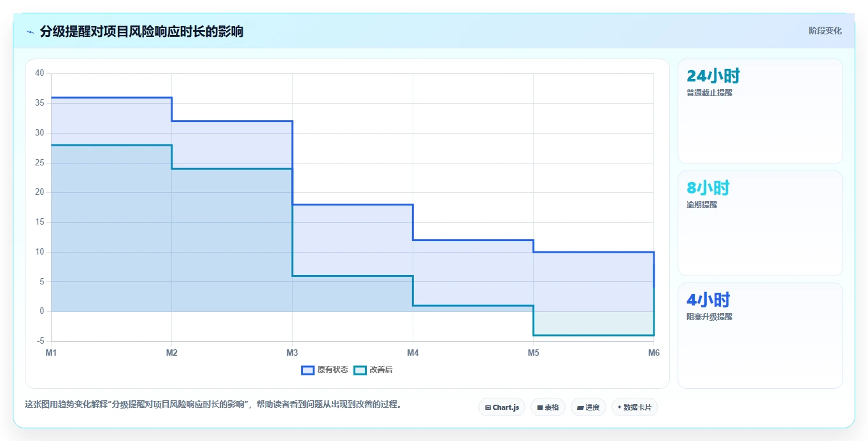Click the M6 x-axis label

tap(653, 353)
